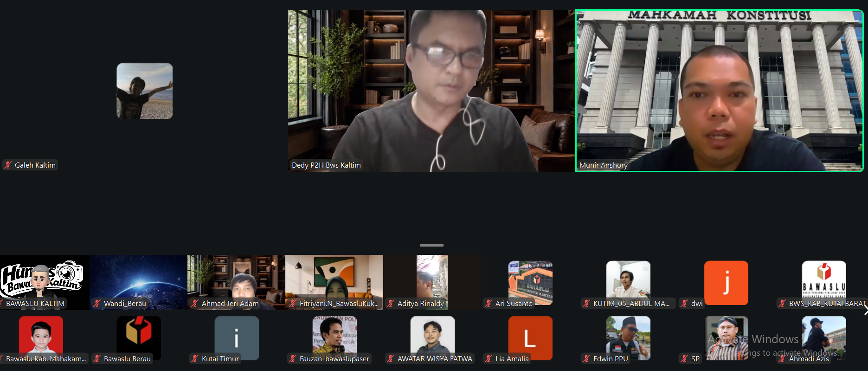Image resolution: width=868 pixels, height=371 pixels.
Task: Click the muted mic icon beside Lia Amalia
Action: click(489, 358)
